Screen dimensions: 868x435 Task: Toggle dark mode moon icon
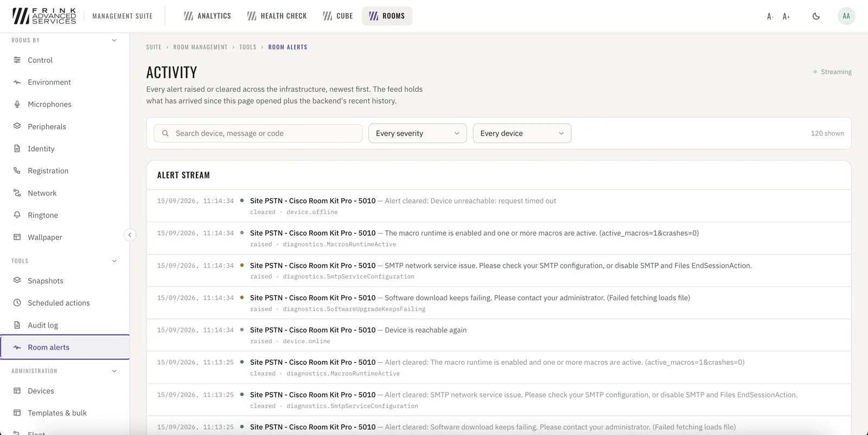point(816,16)
